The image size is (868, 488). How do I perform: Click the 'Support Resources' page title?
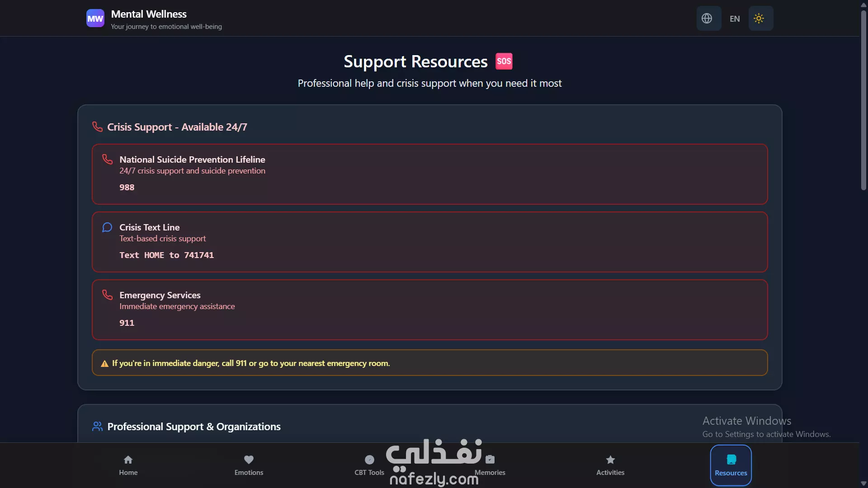click(x=415, y=61)
